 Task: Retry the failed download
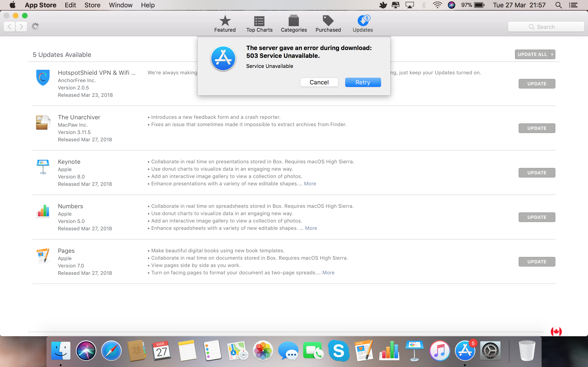pos(363,82)
